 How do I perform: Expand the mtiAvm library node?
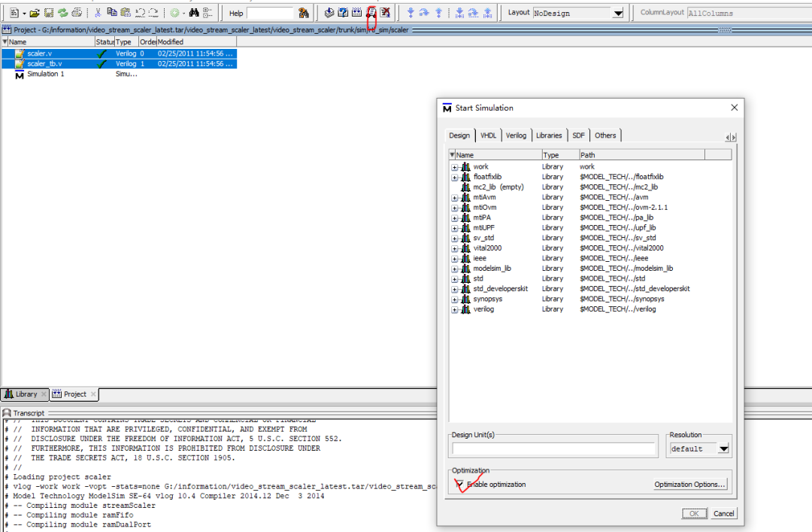(x=454, y=198)
